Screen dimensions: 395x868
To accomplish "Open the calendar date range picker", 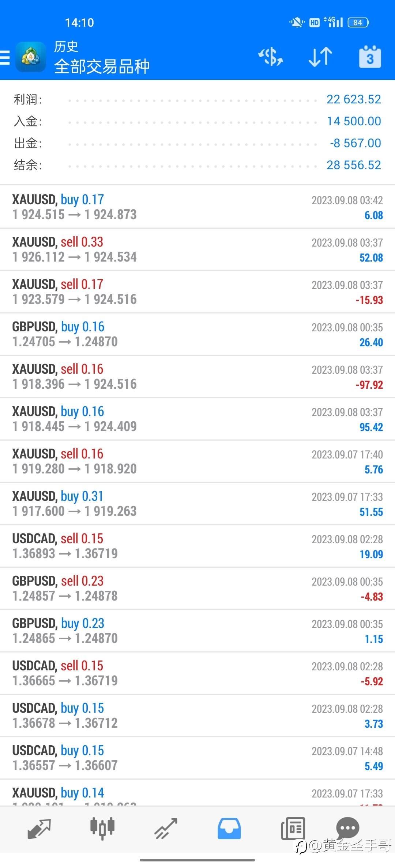I will (370, 57).
